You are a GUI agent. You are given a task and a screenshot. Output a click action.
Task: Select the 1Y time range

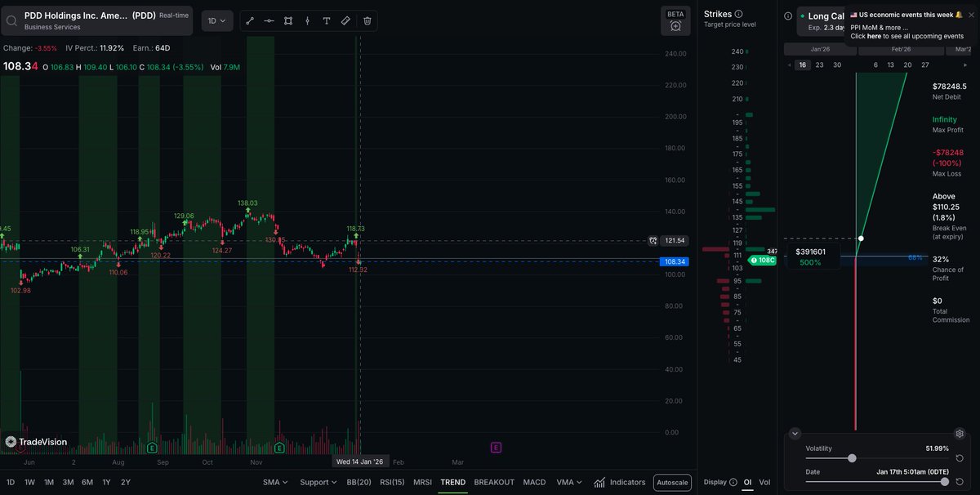coord(106,482)
